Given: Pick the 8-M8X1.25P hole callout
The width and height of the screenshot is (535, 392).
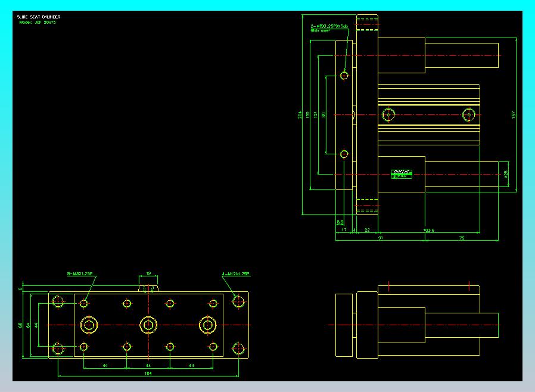Looking at the screenshot, I should coord(80,273).
